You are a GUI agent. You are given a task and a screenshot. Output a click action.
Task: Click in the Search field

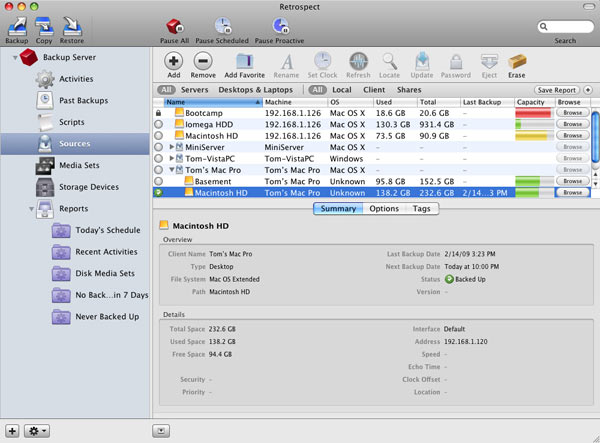(x=565, y=27)
